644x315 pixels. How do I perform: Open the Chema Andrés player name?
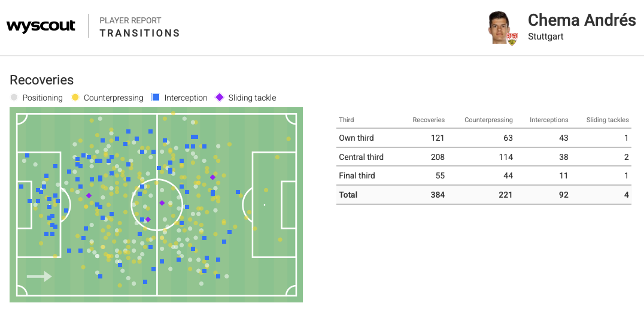(581, 20)
